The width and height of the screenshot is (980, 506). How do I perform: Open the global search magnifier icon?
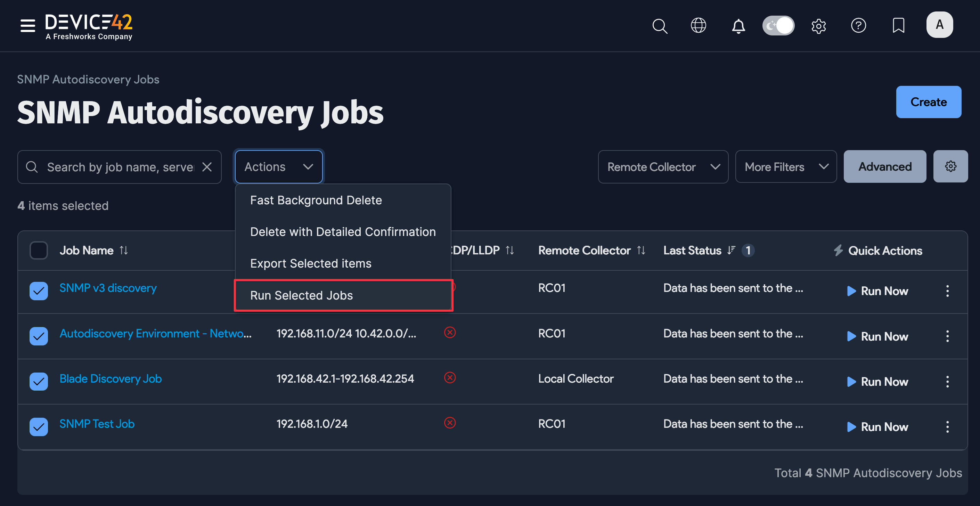click(660, 26)
